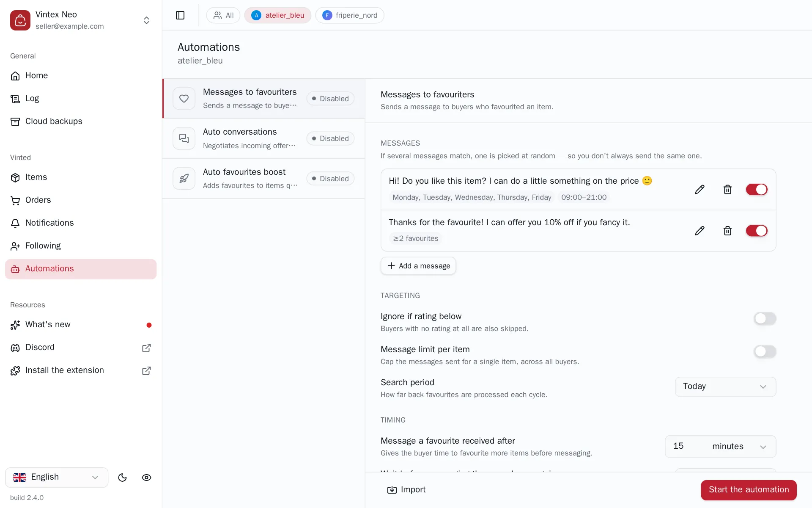Disable the 'Hi! Do you like this item' message toggle
The image size is (812, 508).
pos(757,189)
